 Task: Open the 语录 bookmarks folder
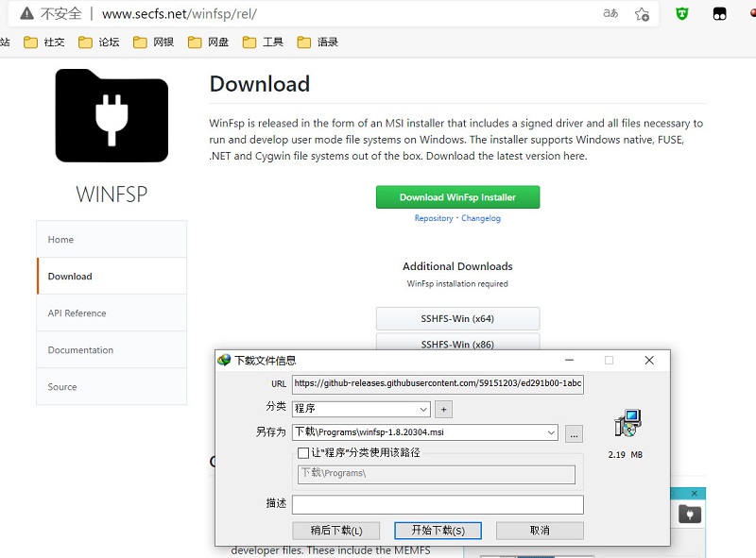pyautogui.click(x=318, y=42)
